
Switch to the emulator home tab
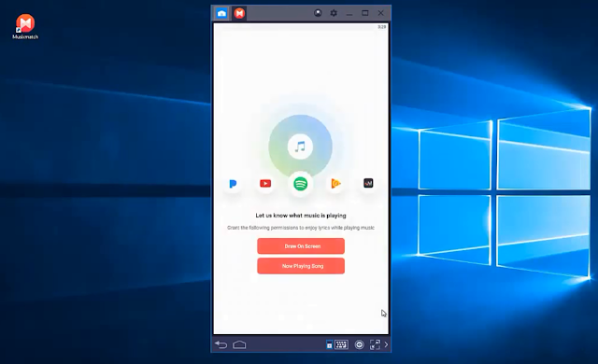(x=221, y=13)
